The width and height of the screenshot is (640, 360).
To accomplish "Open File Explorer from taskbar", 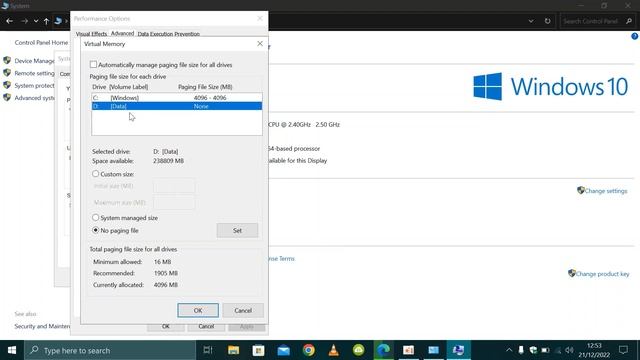I will pos(233,350).
